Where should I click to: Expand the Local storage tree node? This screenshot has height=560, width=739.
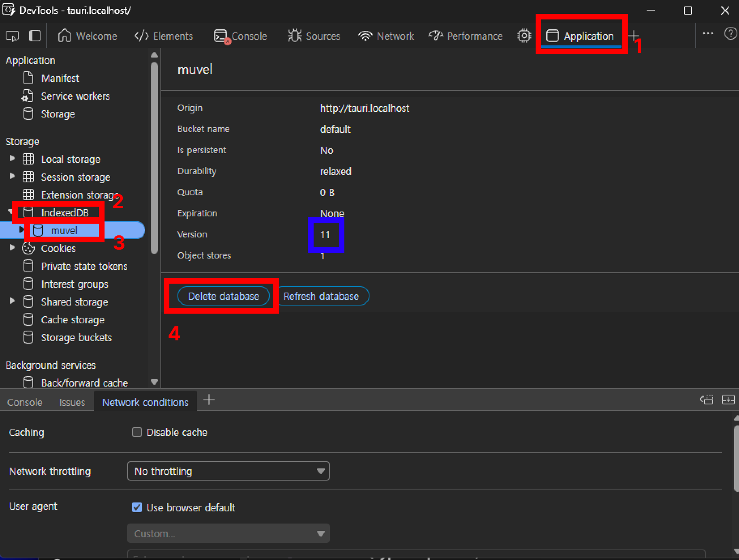tap(12, 158)
